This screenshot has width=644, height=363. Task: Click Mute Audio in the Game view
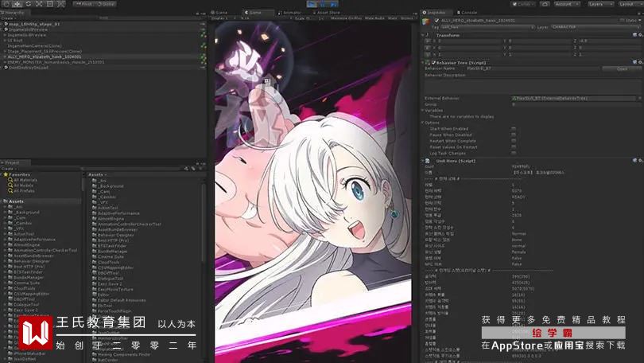(374, 18)
